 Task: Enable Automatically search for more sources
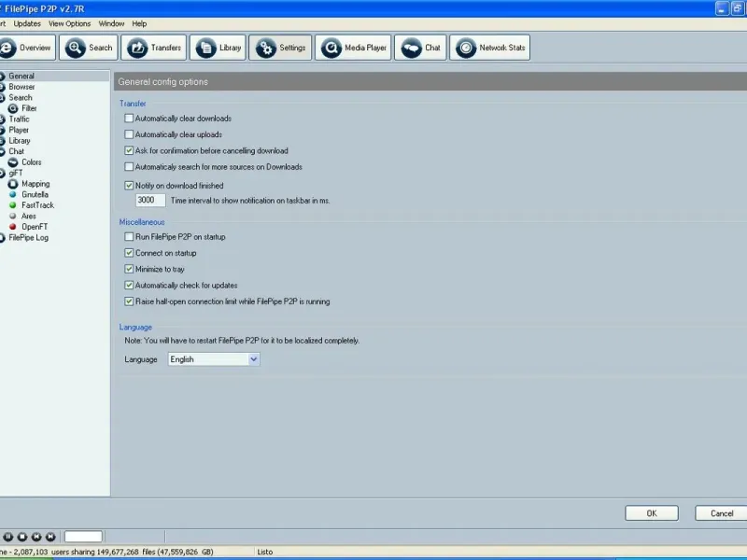(x=129, y=167)
